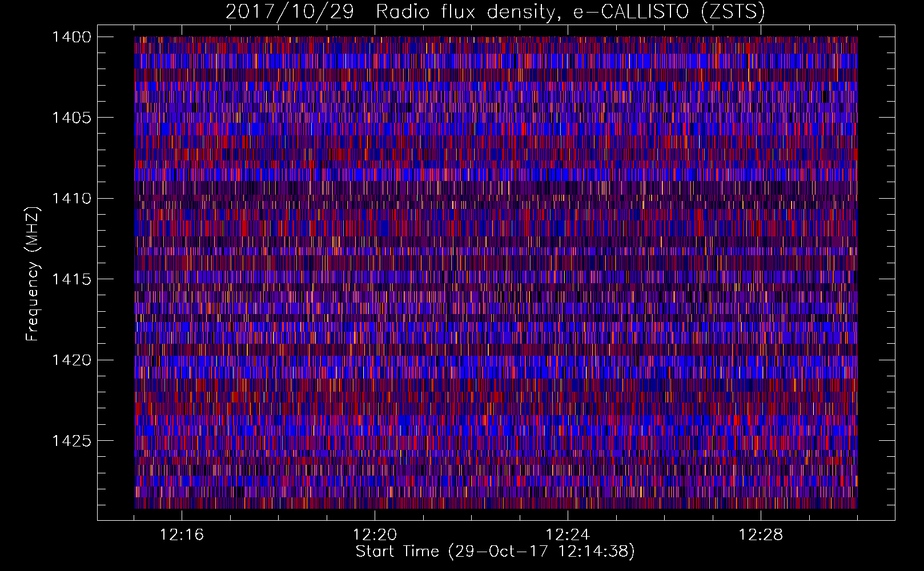The width and height of the screenshot is (924, 571).
Task: Click the plot title 'Radio flux density, e-CALLISTO (ZSTS)'
Action: (x=571, y=11)
